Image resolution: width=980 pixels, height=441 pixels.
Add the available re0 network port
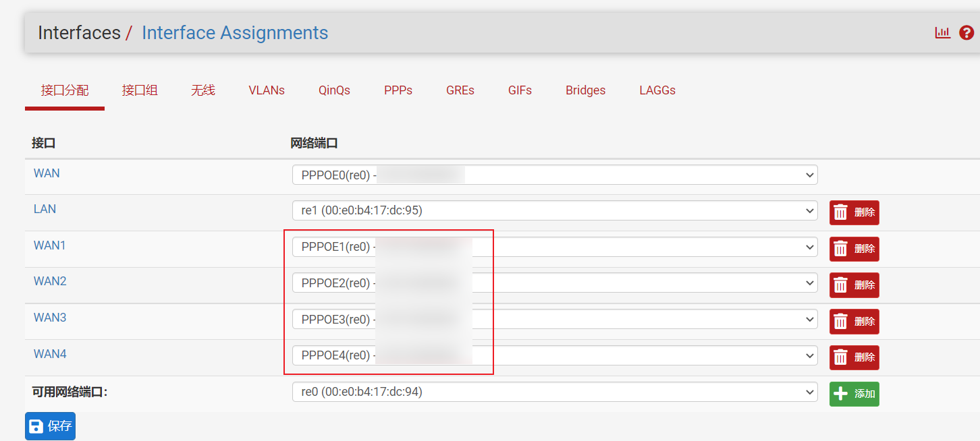(854, 394)
